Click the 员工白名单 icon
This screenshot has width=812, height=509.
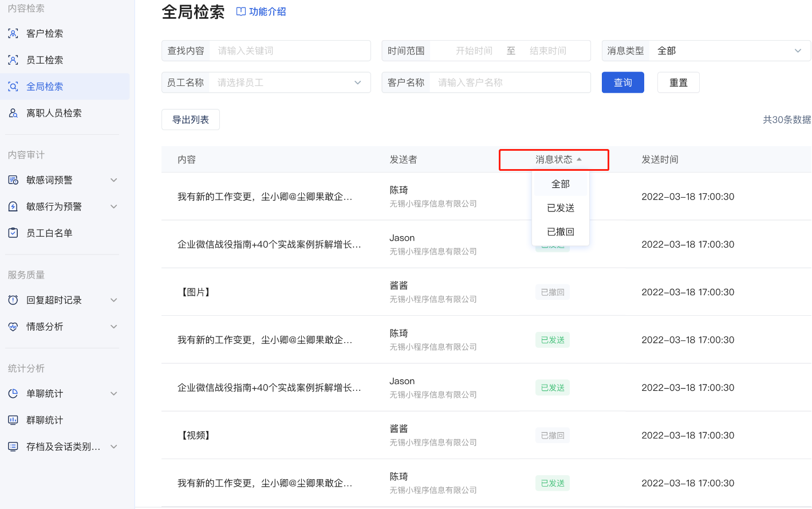pos(13,233)
